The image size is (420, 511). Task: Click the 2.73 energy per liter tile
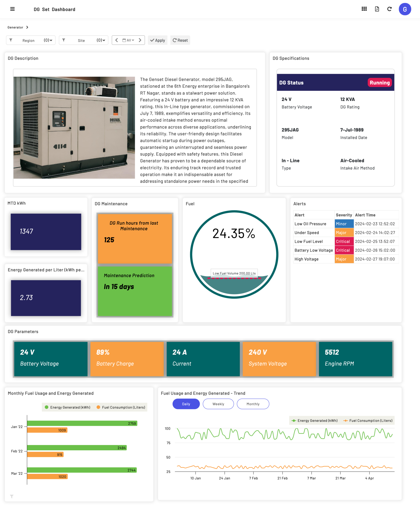[x=46, y=298]
